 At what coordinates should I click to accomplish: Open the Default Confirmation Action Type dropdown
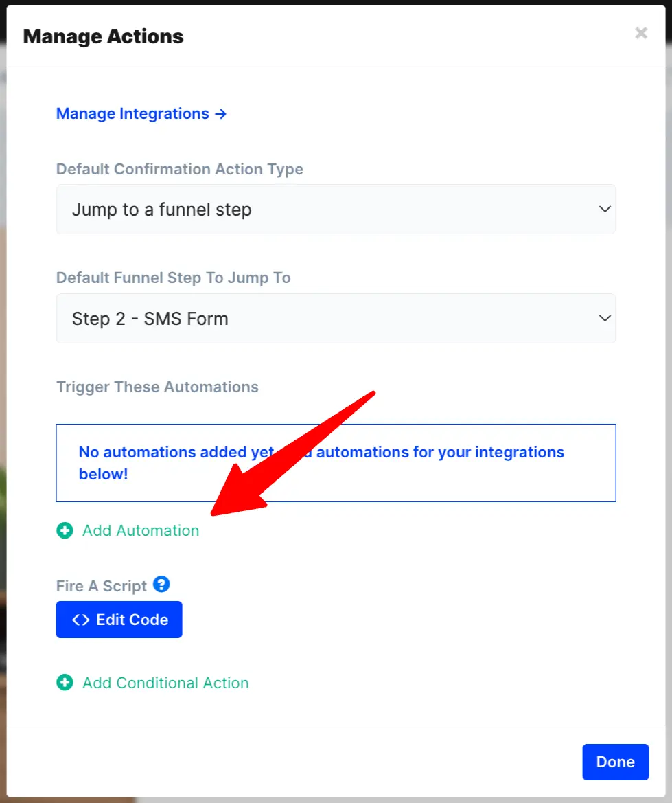(336, 209)
